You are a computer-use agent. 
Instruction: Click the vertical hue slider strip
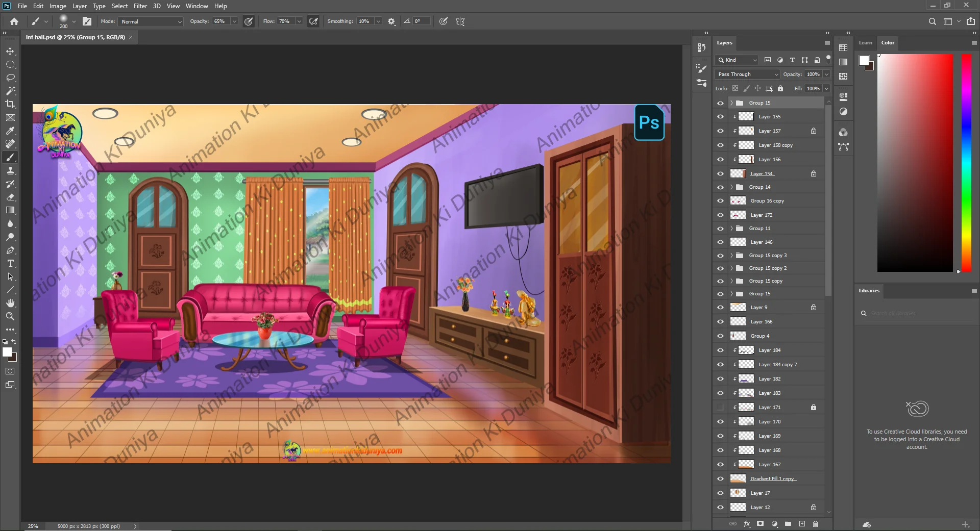click(x=966, y=162)
